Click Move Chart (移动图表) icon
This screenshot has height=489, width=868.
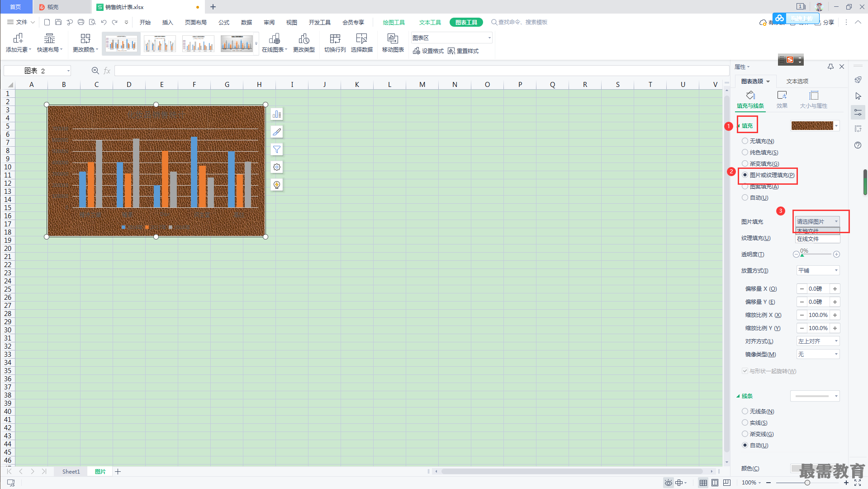coord(393,38)
